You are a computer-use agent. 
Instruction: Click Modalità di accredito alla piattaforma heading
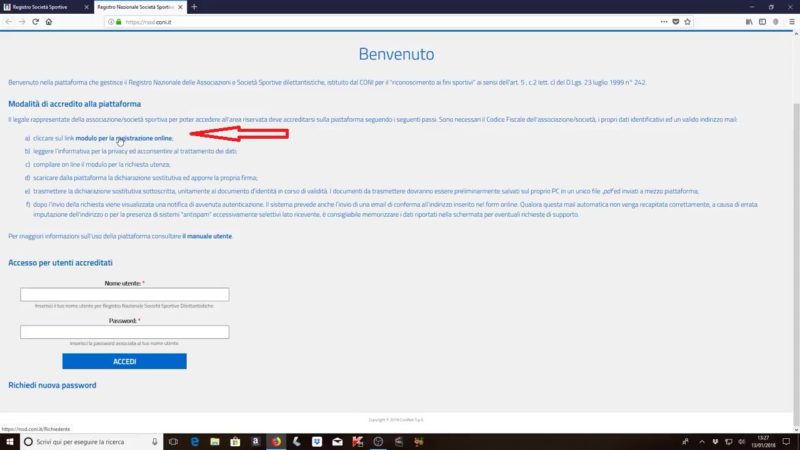tap(74, 104)
